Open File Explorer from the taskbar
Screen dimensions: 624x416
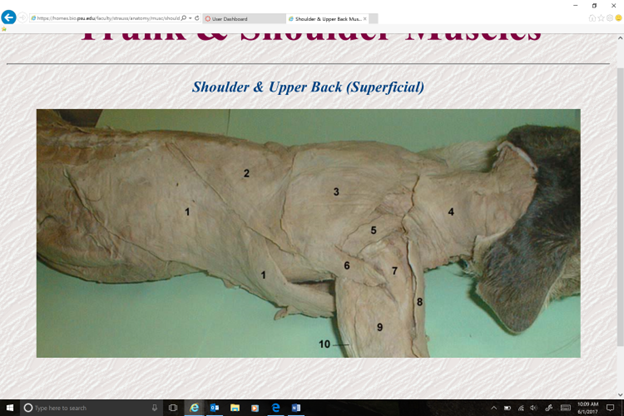235,408
